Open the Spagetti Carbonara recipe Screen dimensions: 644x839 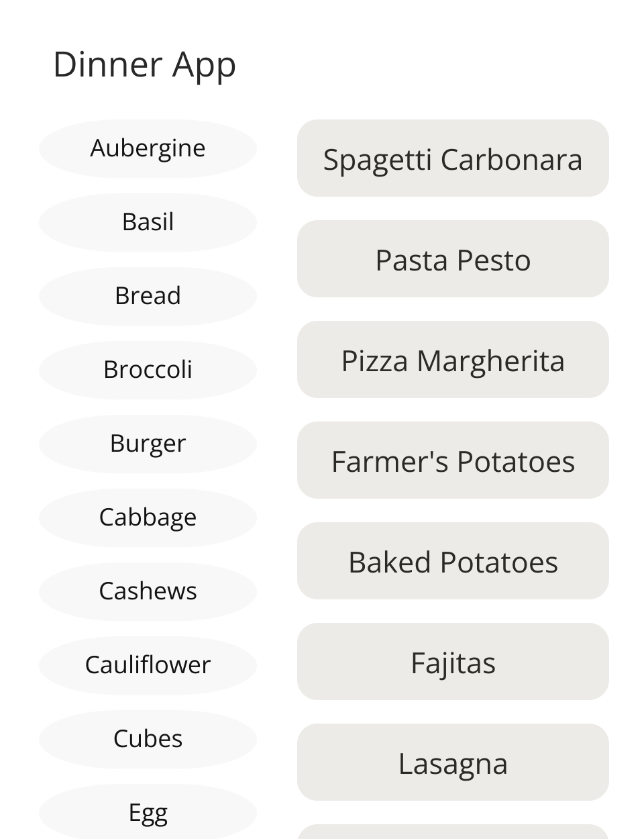(x=453, y=158)
